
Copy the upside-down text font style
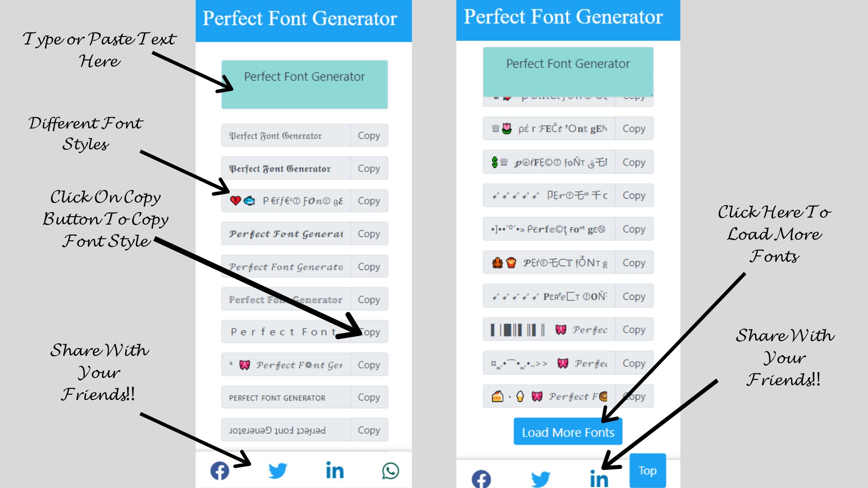pyautogui.click(x=369, y=430)
